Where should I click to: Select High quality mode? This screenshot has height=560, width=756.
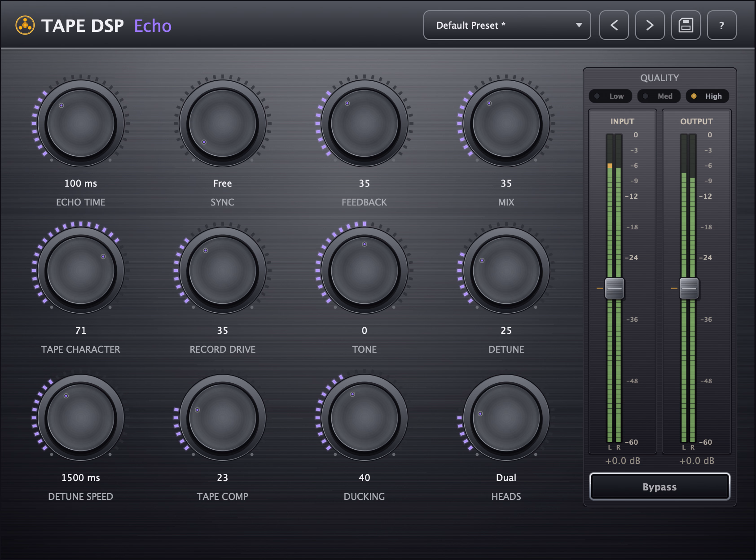pyautogui.click(x=707, y=96)
